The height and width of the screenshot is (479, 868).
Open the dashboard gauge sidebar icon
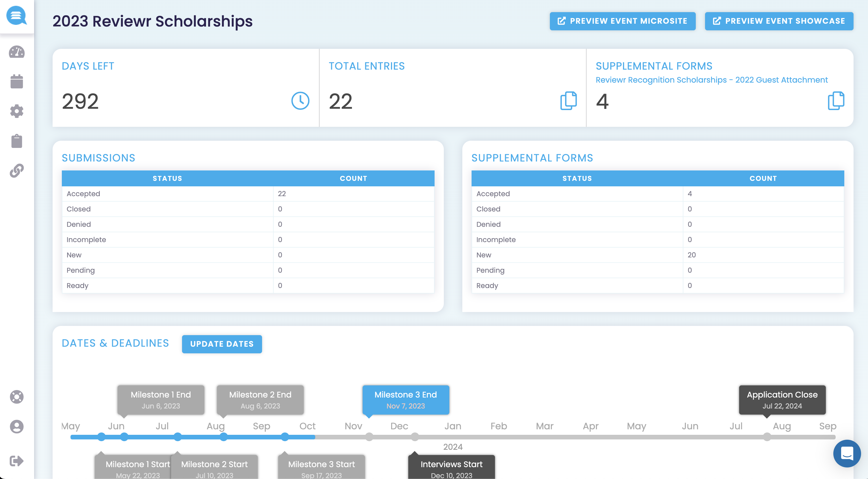tap(16, 52)
